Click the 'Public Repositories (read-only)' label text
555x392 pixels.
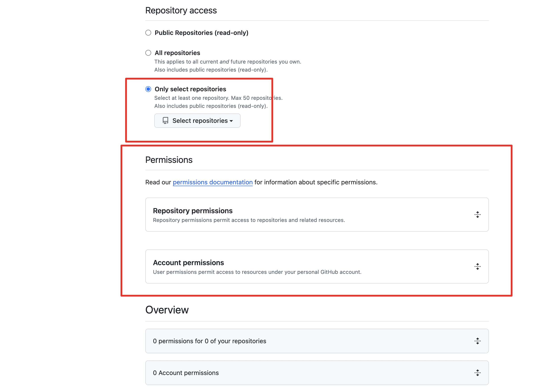(x=201, y=33)
